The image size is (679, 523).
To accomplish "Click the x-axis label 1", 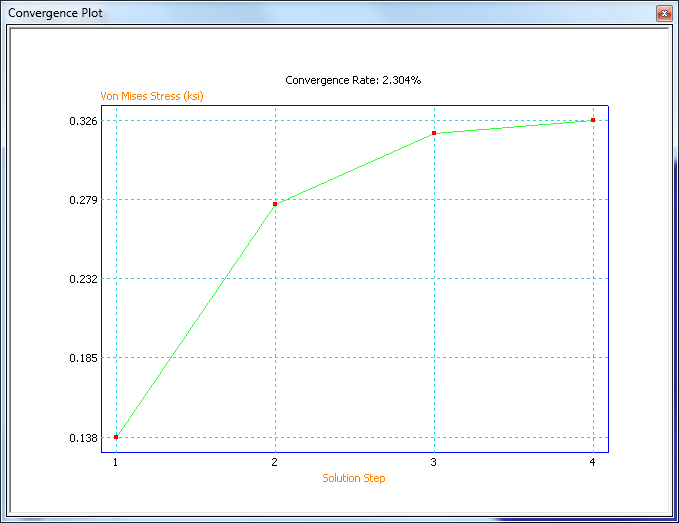I will (116, 462).
